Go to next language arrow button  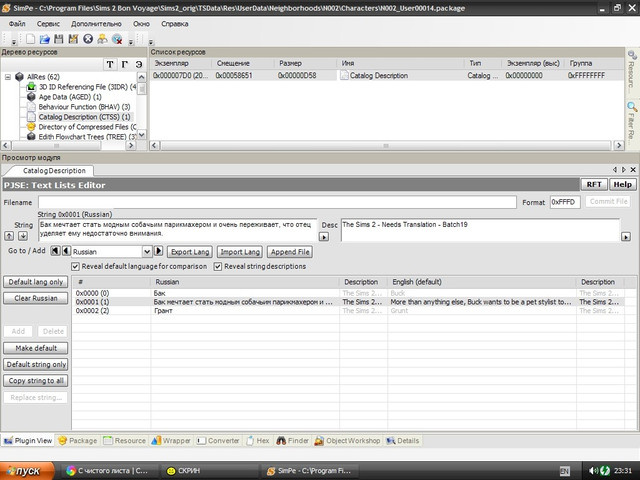tap(158, 251)
